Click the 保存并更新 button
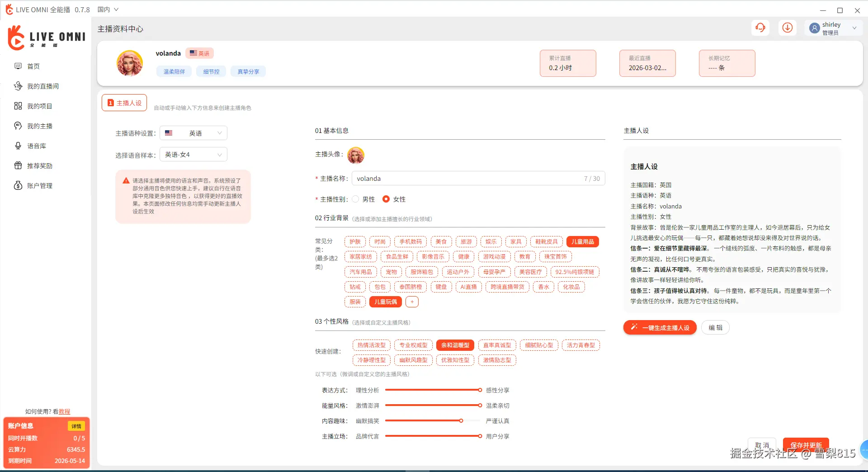 click(x=806, y=445)
